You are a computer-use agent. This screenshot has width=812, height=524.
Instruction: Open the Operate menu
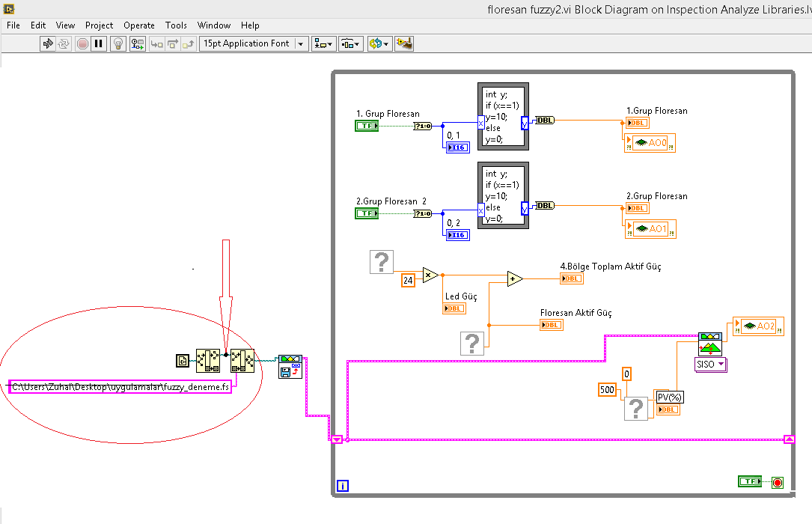click(x=138, y=25)
